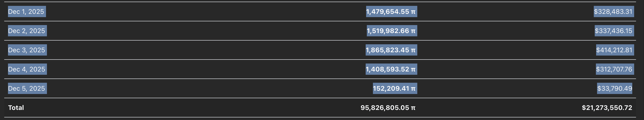Click the Dec 1, 2025 date cell

(26, 12)
